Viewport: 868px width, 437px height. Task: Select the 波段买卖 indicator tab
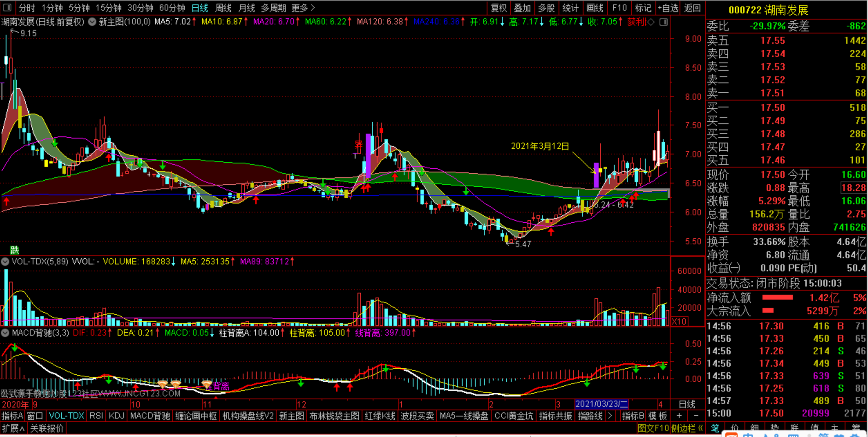(417, 416)
